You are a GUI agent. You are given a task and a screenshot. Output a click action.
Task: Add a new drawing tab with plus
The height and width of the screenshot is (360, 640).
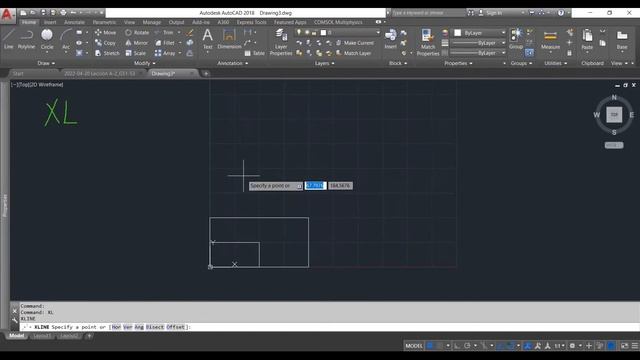pyautogui.click(x=206, y=73)
